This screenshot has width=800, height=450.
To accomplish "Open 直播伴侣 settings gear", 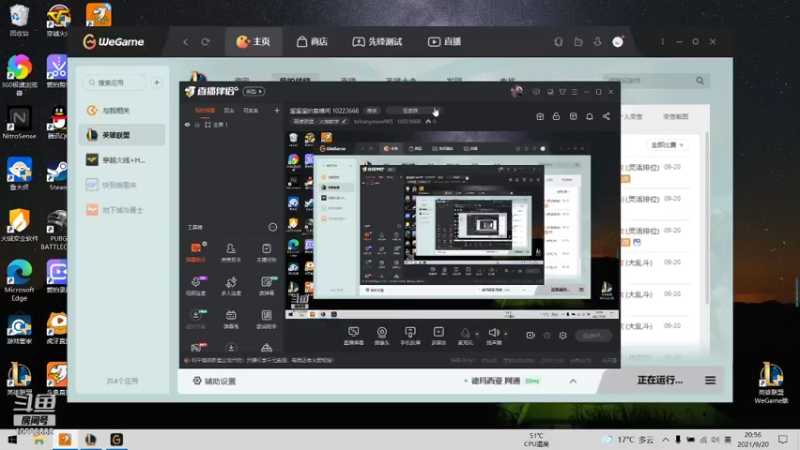I will click(563, 335).
